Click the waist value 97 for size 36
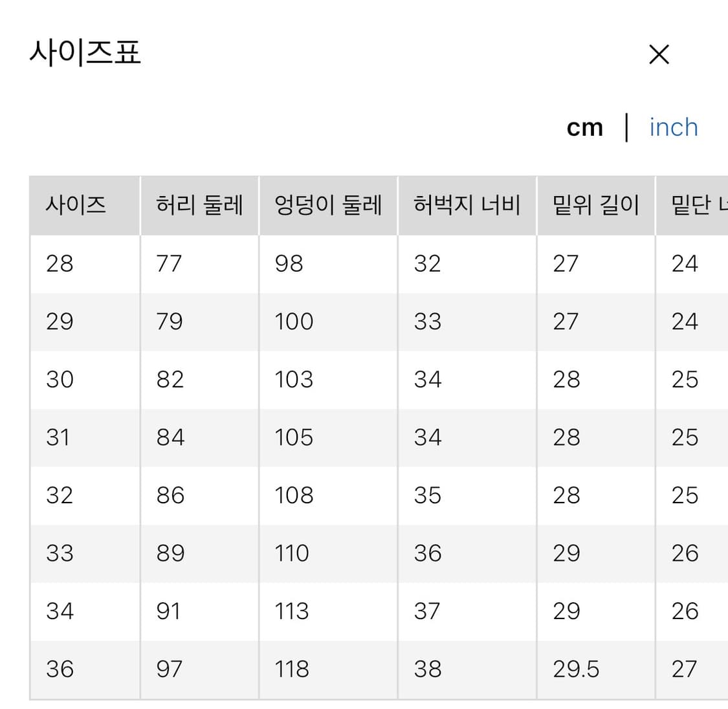728x709 pixels. point(169,669)
